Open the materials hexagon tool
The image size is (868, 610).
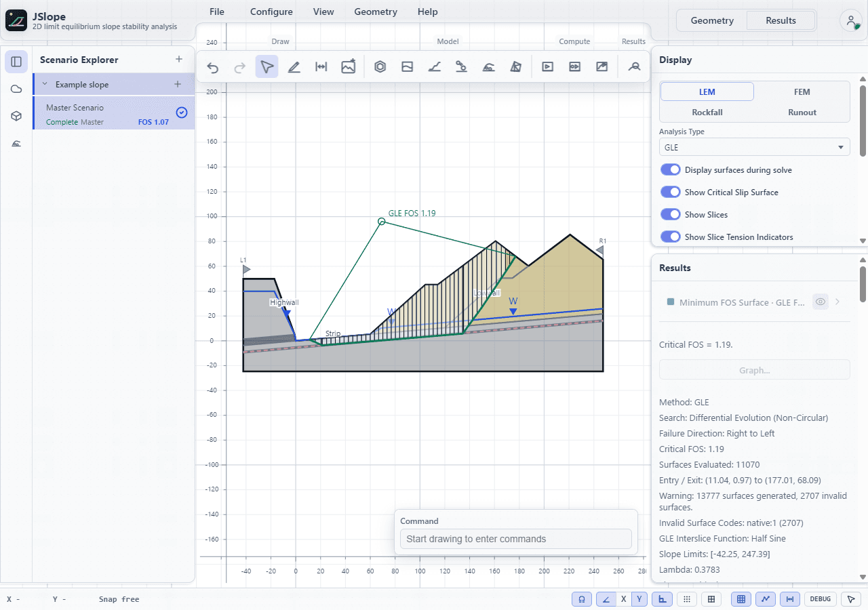pos(380,67)
